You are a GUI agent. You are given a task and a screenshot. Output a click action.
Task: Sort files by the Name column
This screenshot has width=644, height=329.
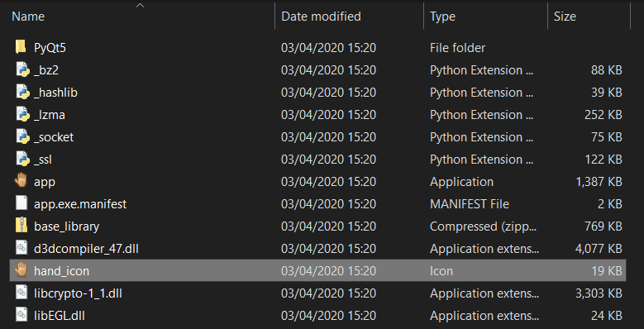pyautogui.click(x=28, y=17)
